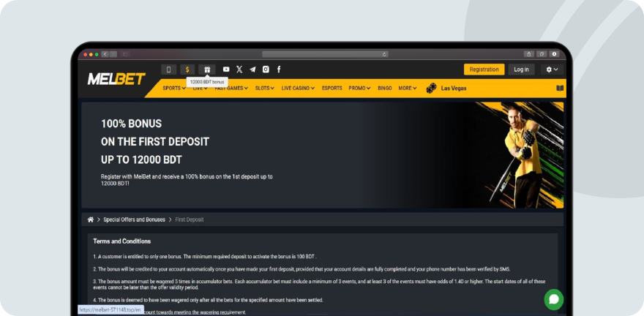Click browser reload icon in address bar

click(x=384, y=54)
